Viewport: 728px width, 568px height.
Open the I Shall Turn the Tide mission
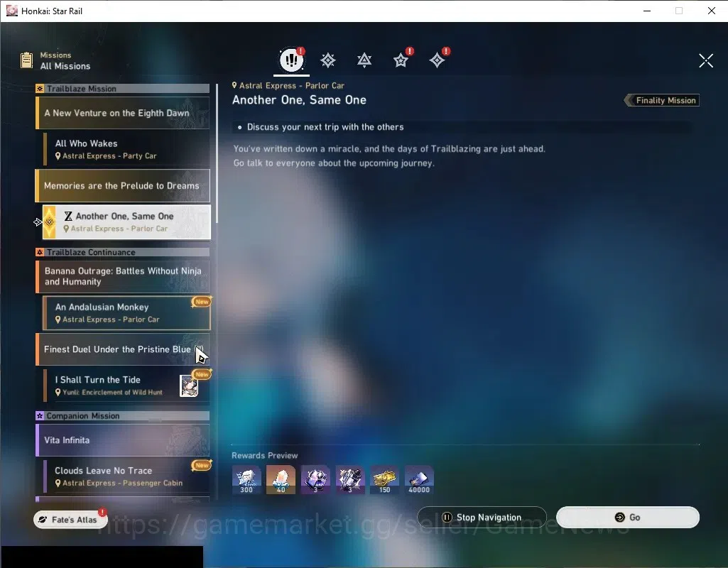(x=126, y=385)
